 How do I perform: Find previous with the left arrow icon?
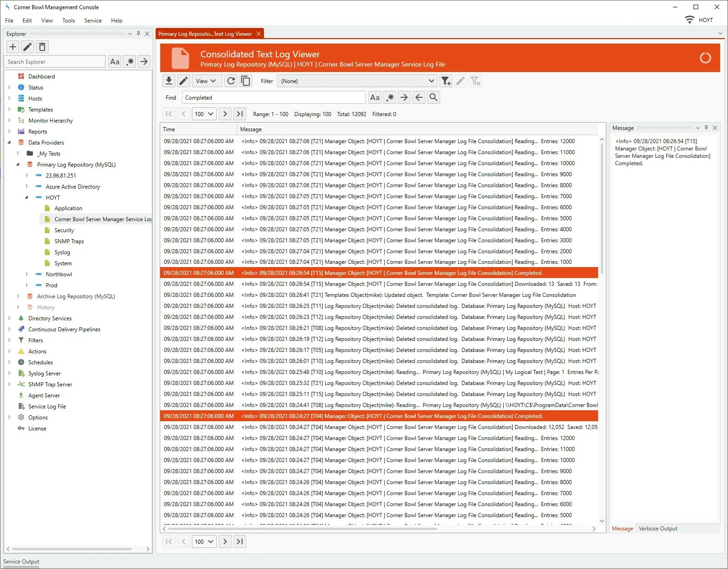click(419, 97)
